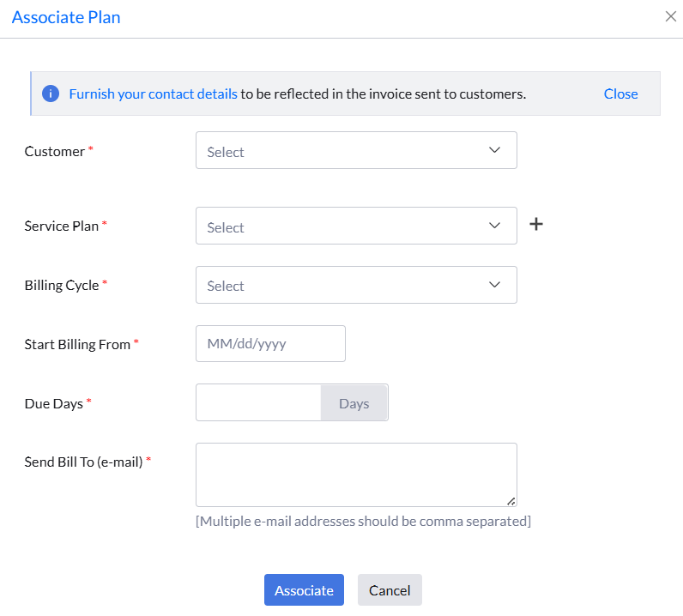The width and height of the screenshot is (683, 616).
Task: Click the 'Due Days' field label
Action: click(53, 402)
